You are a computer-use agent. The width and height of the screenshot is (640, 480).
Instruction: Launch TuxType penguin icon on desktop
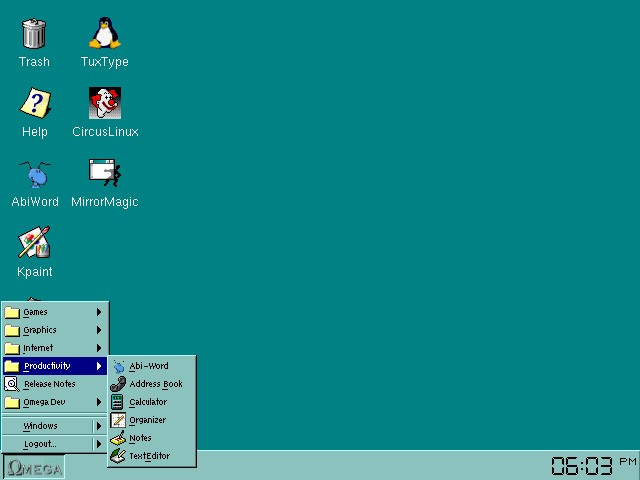pyautogui.click(x=105, y=33)
